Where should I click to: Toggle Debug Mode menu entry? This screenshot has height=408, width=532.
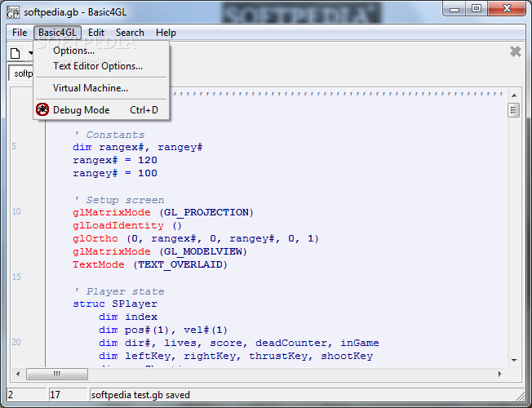pos(101,110)
